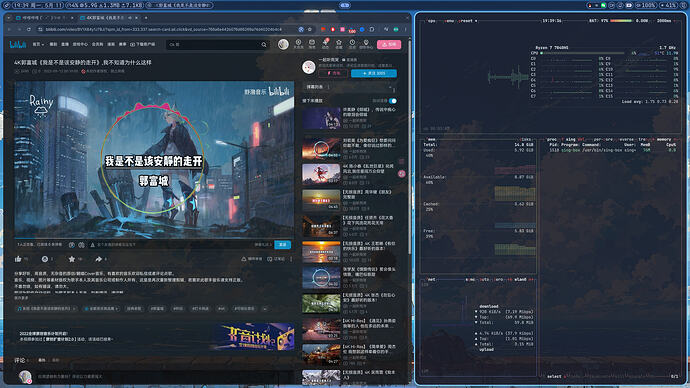The height and width of the screenshot is (388, 690).
Task: Like the video with the thumbs-up icon
Action: (x=18, y=259)
